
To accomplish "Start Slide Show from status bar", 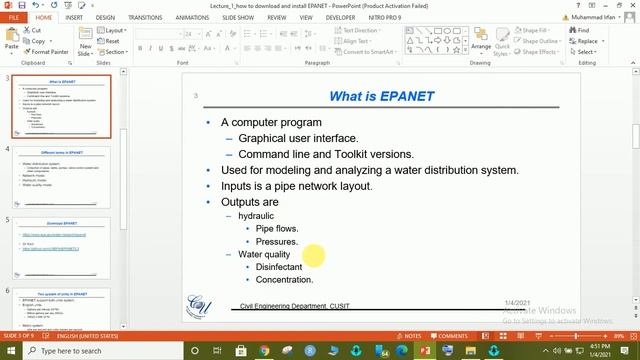I will 538,336.
